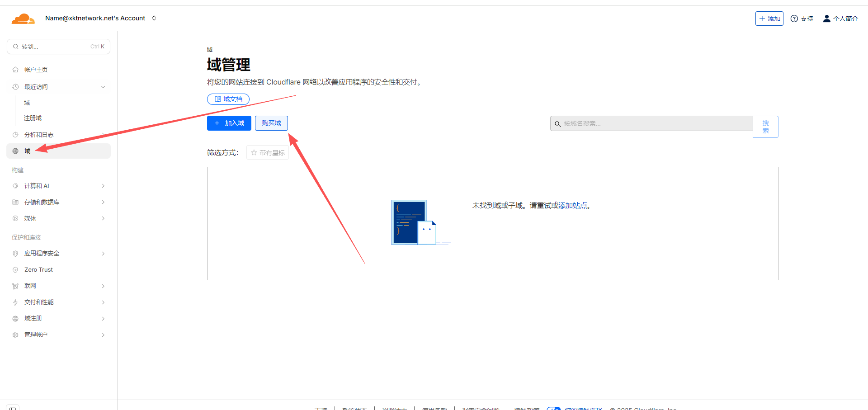This screenshot has height=410, width=868.
Task: Click the globe icon beside 域
Action: click(15, 151)
